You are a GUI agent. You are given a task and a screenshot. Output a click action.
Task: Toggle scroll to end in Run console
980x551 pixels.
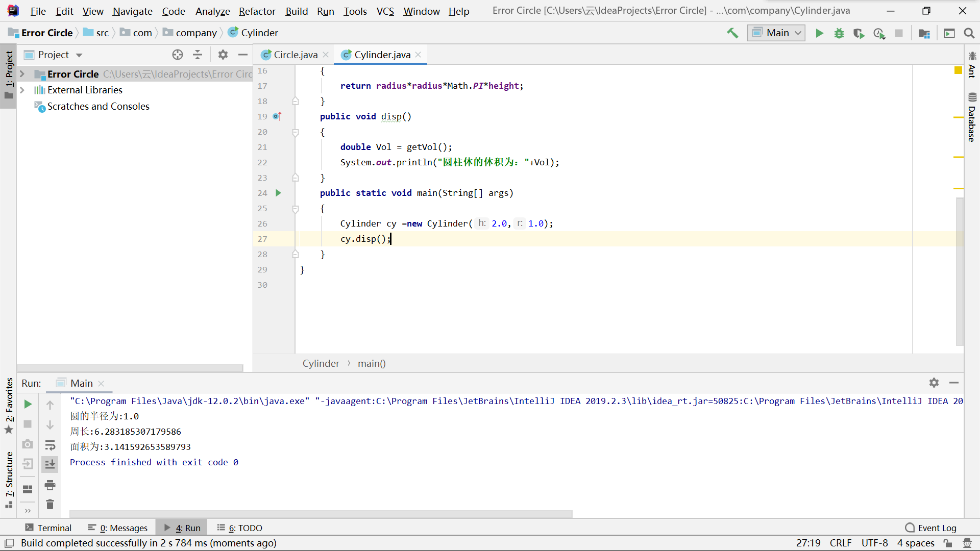pyautogui.click(x=50, y=464)
